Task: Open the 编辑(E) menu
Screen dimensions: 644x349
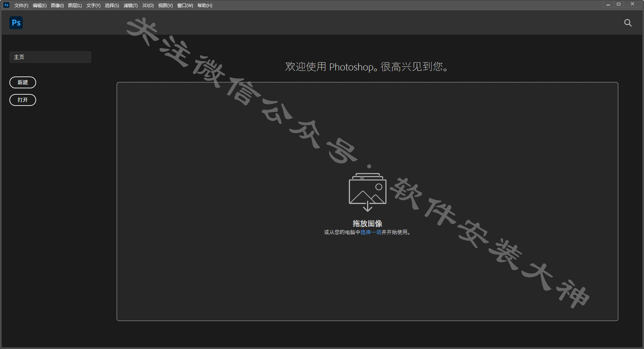Action: [40, 6]
